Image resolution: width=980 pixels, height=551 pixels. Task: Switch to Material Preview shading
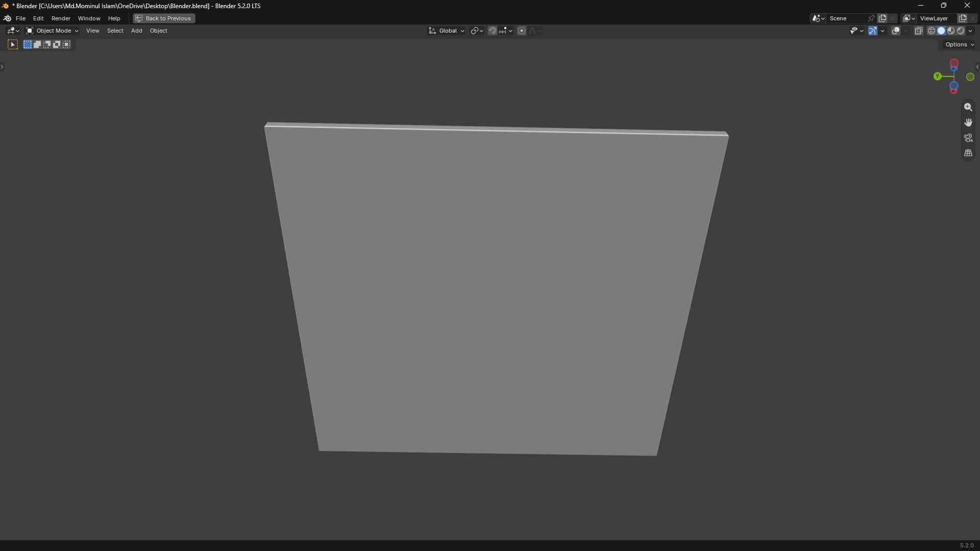point(951,31)
